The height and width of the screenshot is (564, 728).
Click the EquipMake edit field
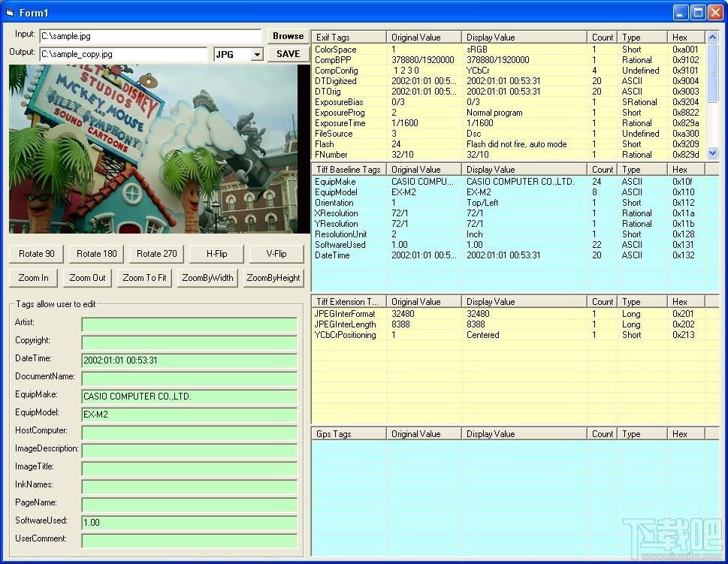[189, 397]
